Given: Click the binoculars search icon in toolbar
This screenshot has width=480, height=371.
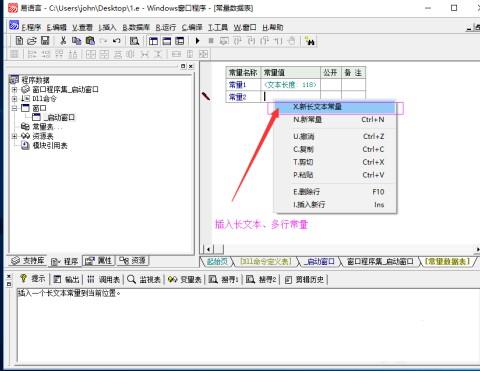Looking at the screenshot, I should (310, 41).
